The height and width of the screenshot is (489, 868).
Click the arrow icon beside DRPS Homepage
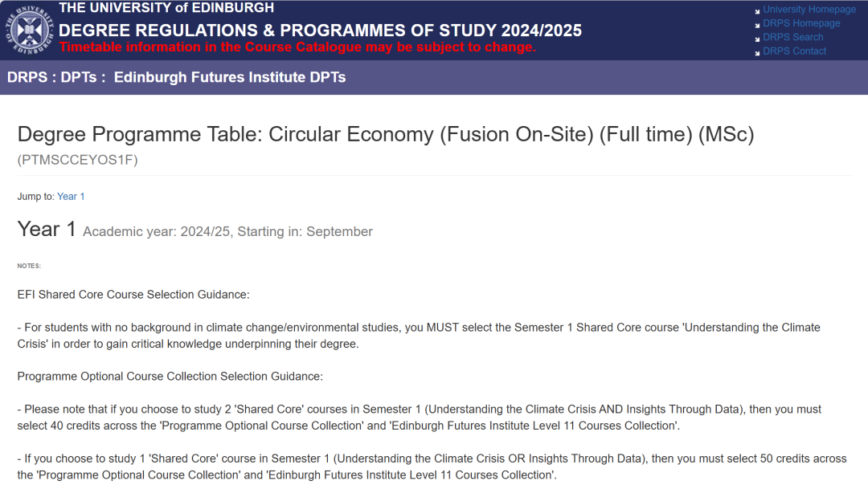pyautogui.click(x=757, y=25)
